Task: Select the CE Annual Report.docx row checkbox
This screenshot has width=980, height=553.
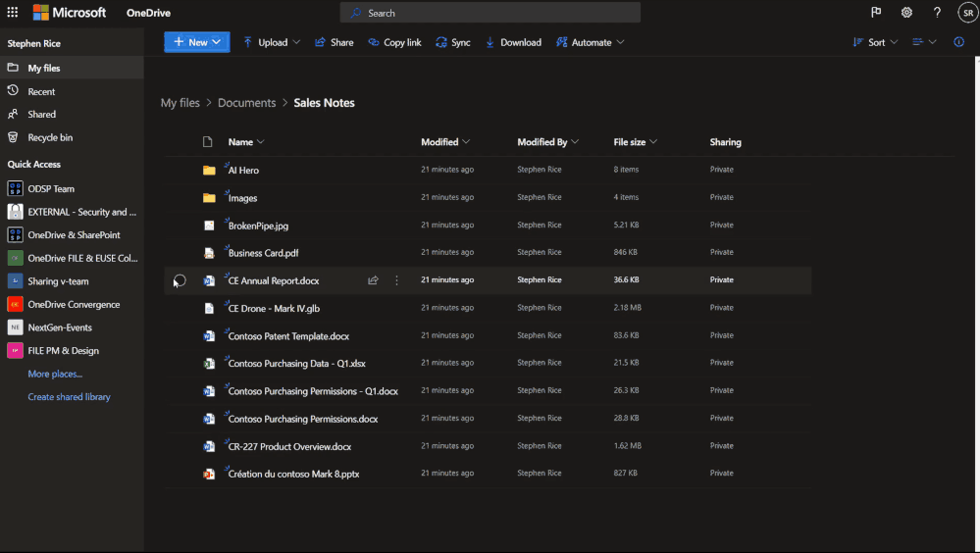Action: point(180,280)
